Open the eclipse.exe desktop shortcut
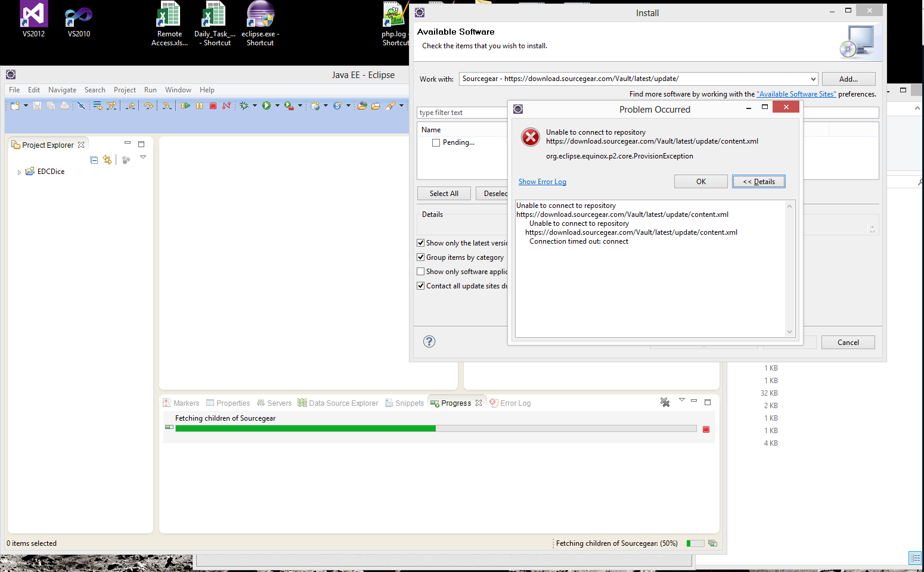The width and height of the screenshot is (924, 572). 261,24
